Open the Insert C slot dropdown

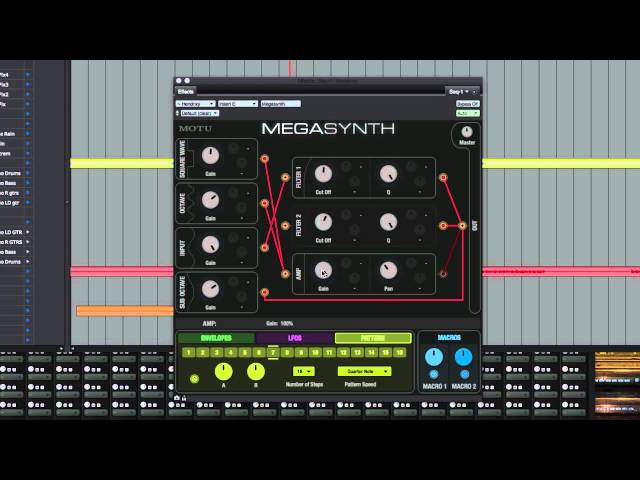238,104
